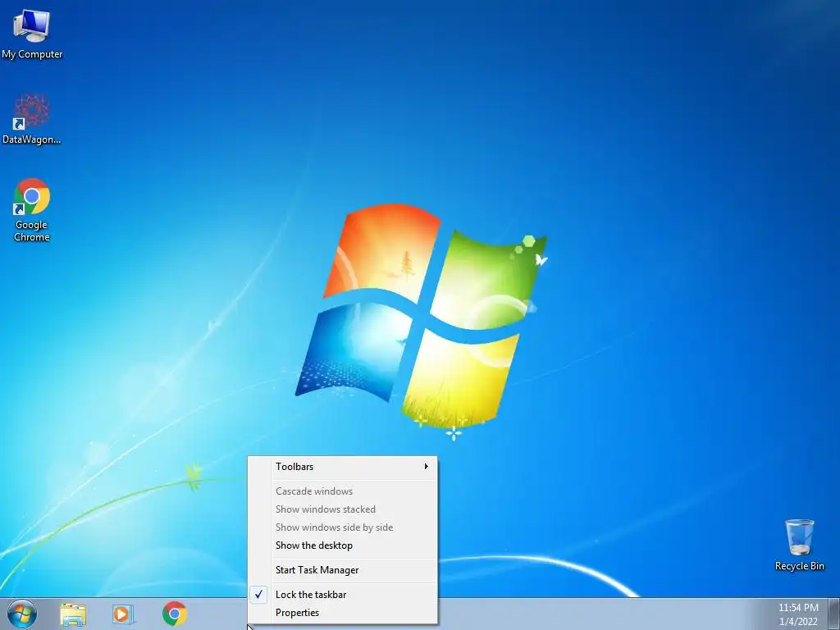Select Start Task Manager
Image resolution: width=840 pixels, height=630 pixels.
(343, 570)
